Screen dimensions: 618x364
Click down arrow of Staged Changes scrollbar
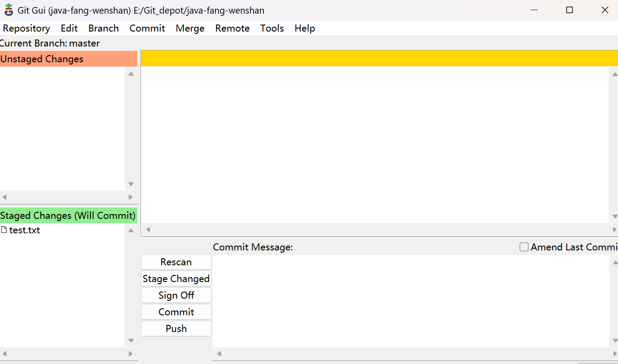(131, 340)
